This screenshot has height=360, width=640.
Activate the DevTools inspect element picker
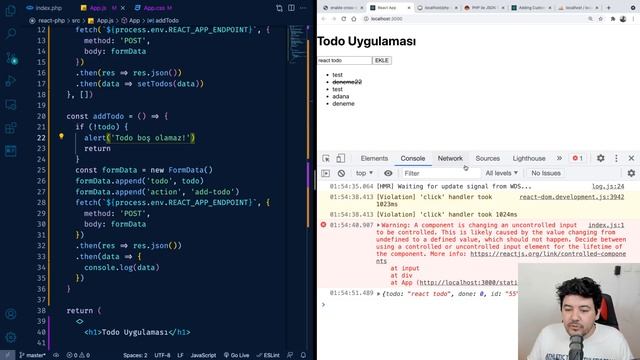[x=326, y=158]
